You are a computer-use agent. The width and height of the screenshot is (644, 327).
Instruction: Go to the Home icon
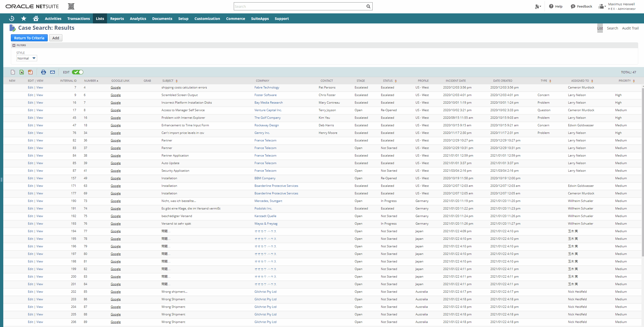(x=36, y=18)
